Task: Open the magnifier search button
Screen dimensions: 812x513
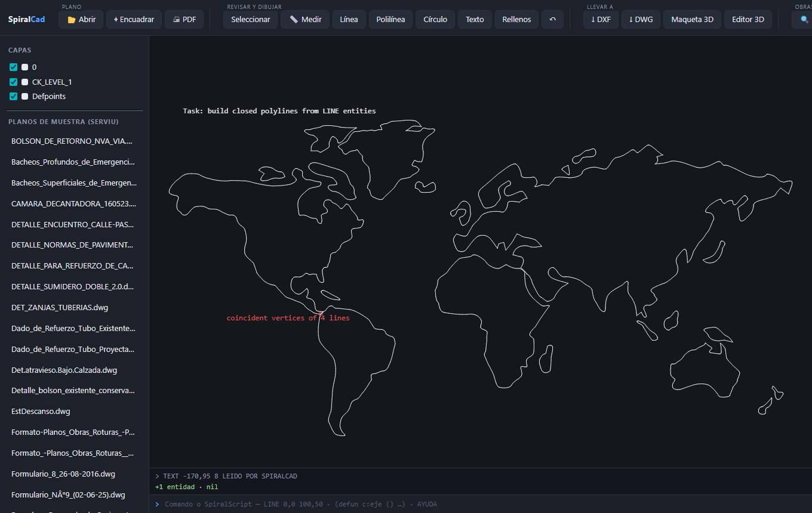Action: pos(804,19)
